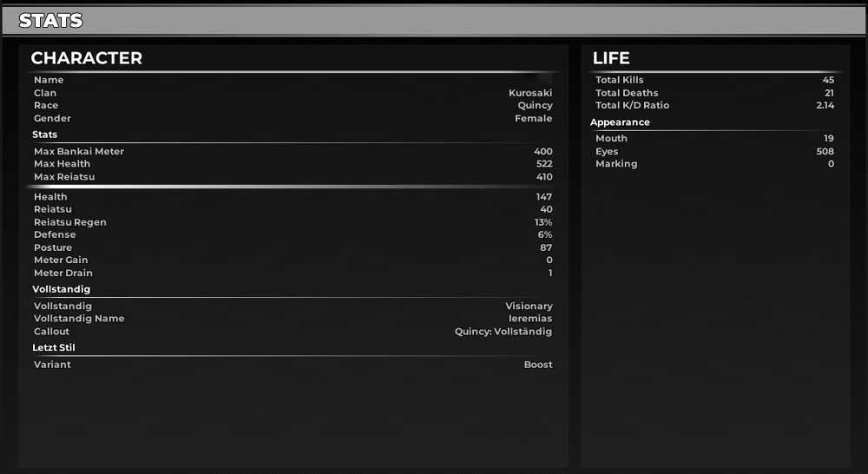Viewport: 868px width, 474px height.
Task: Select the Posture value 87
Action: pyautogui.click(x=546, y=247)
